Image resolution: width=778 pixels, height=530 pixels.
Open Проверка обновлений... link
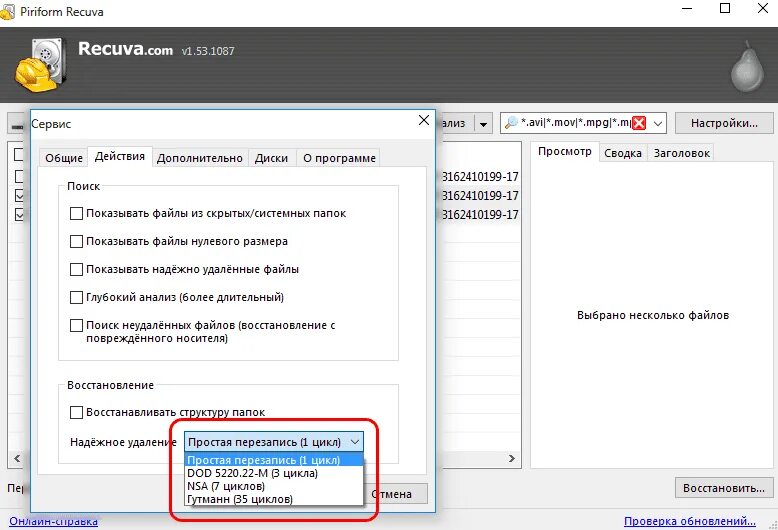click(x=690, y=521)
